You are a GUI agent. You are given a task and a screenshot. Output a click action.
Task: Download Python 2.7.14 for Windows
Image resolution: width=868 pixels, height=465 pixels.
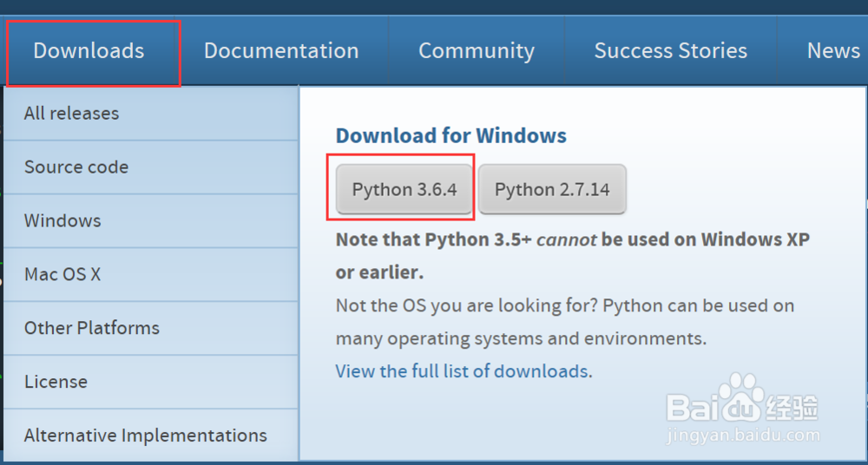(552, 189)
